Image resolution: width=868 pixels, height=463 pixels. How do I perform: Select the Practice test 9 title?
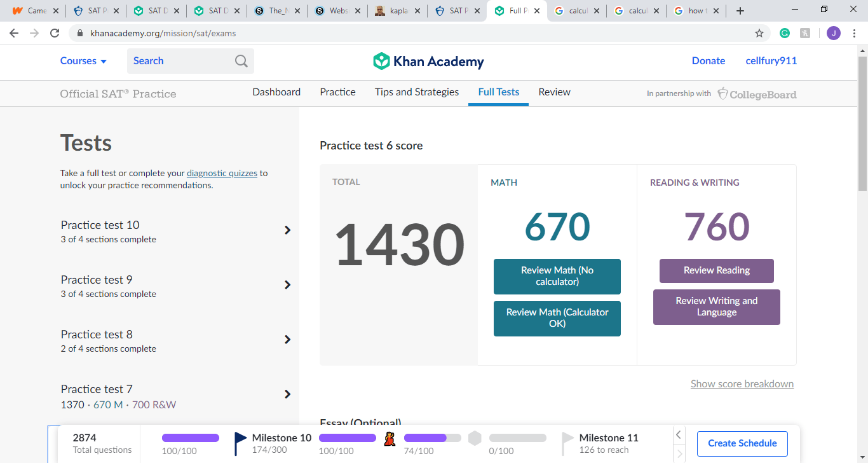(x=97, y=280)
